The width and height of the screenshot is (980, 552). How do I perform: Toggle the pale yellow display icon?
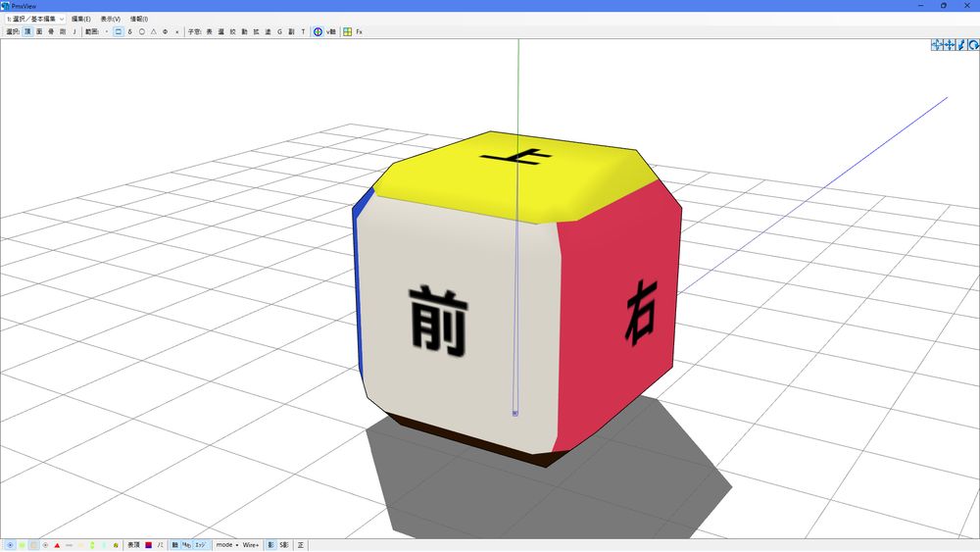point(80,545)
